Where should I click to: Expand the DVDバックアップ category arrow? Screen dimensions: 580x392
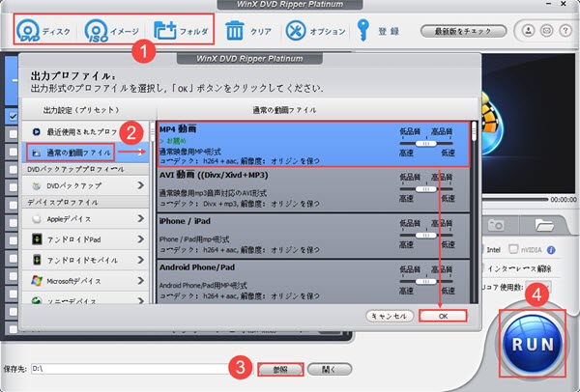[x=140, y=185]
